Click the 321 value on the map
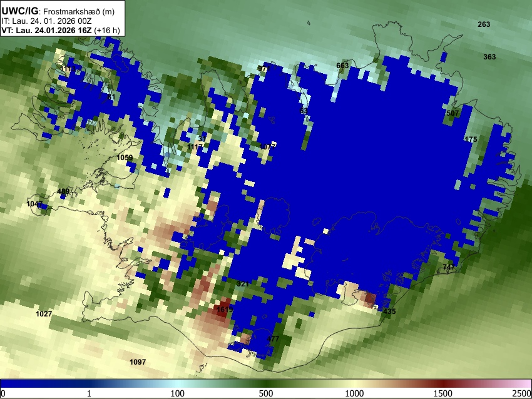Screen dimensions: 532x399 [243, 284]
